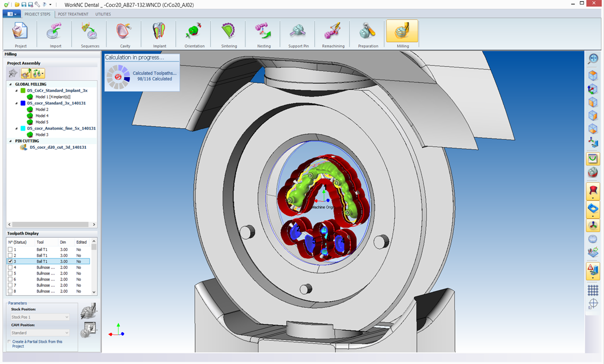Toggle the red tooth-shaped display icon
The width and height of the screenshot is (604, 364).
[593, 192]
